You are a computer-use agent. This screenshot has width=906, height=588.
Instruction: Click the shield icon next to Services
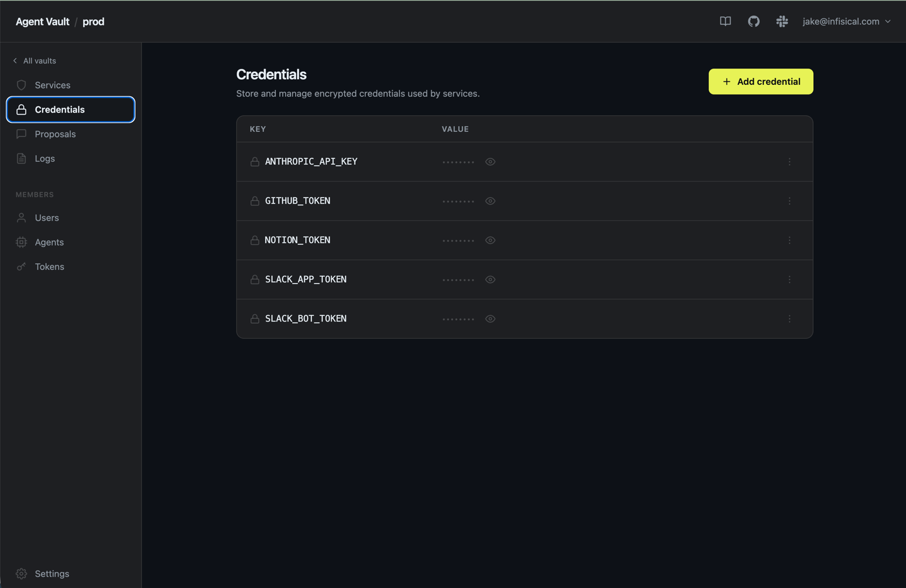point(22,85)
